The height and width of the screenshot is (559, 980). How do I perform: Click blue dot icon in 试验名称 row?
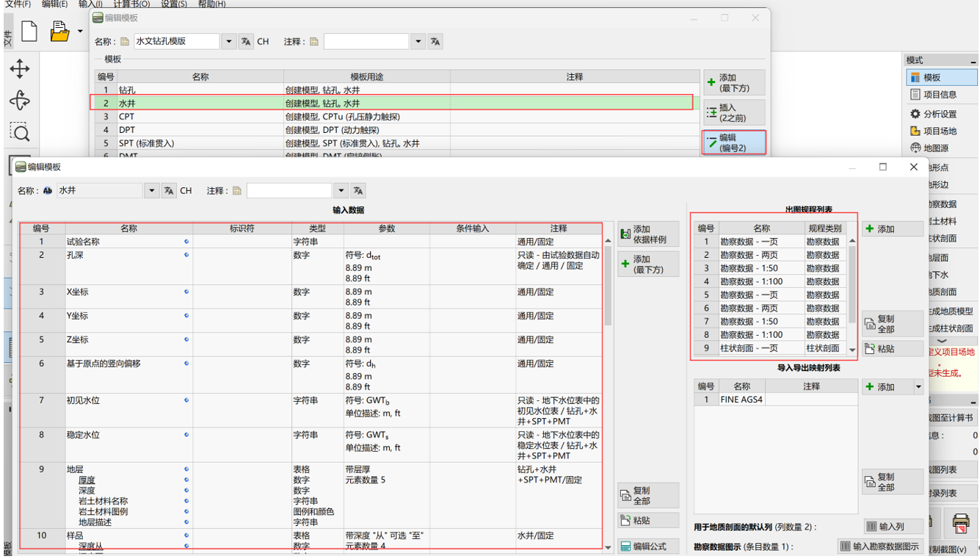tap(186, 241)
